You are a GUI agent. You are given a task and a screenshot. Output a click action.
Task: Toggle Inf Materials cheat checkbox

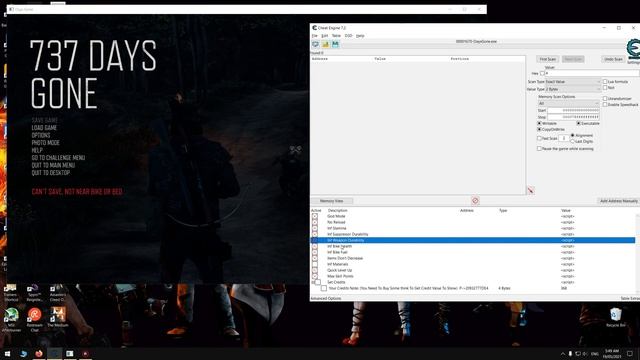315,264
